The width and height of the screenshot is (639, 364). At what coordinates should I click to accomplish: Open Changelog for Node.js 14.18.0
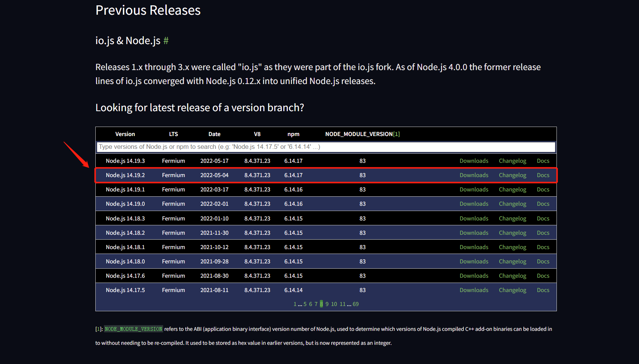[x=512, y=262]
